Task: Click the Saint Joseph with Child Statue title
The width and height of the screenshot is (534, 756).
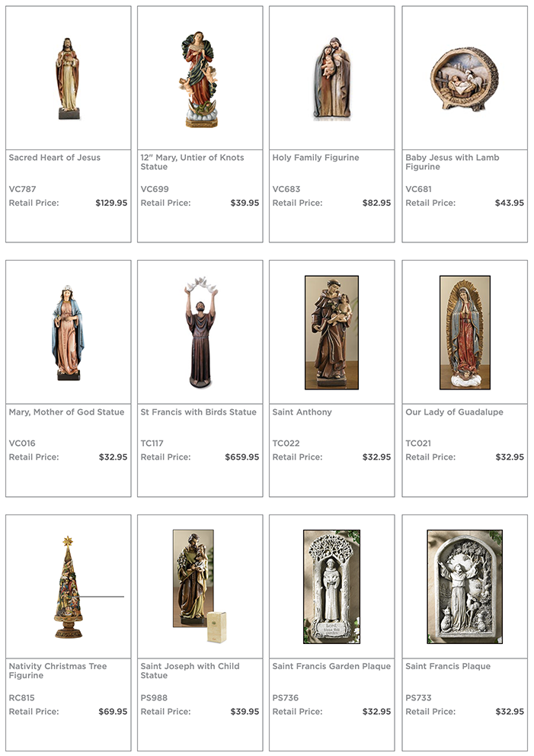Action: coord(190,671)
